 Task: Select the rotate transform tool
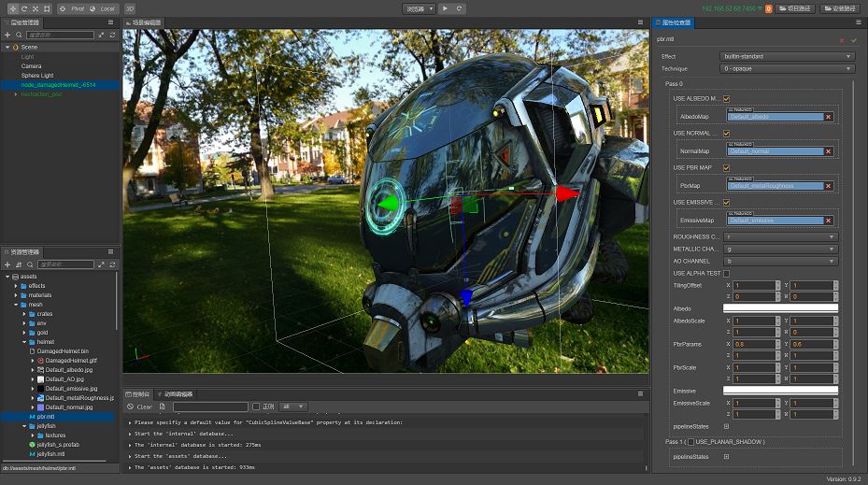pyautogui.click(x=23, y=8)
